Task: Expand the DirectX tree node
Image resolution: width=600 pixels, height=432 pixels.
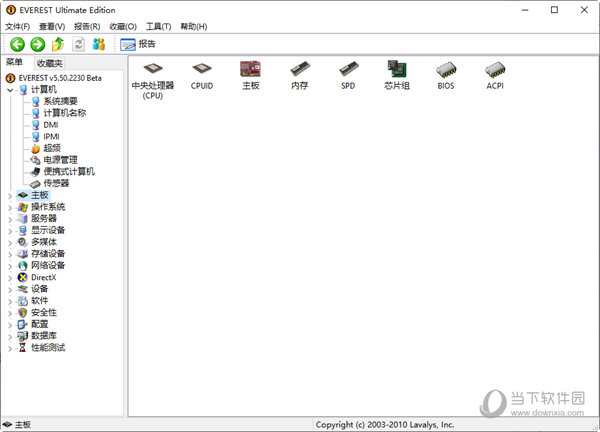Action: pyautogui.click(x=10, y=278)
